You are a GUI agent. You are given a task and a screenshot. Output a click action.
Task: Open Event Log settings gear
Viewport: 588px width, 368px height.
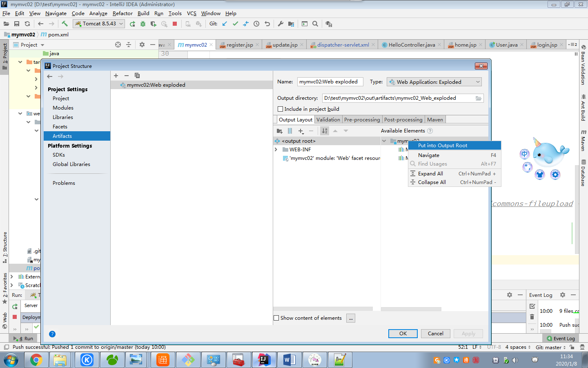(563, 295)
